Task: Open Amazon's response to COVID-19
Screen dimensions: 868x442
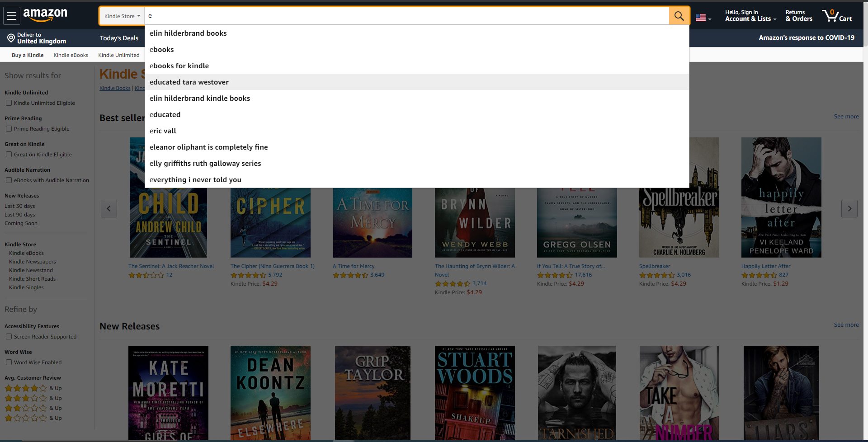Action: pyautogui.click(x=807, y=38)
